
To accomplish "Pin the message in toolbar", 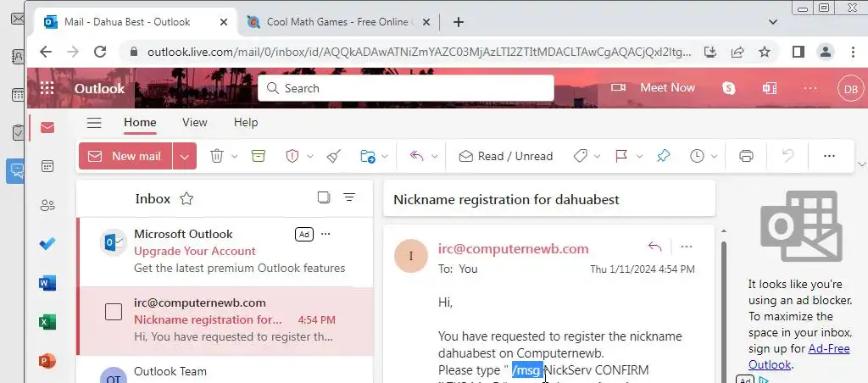I will click(x=663, y=156).
